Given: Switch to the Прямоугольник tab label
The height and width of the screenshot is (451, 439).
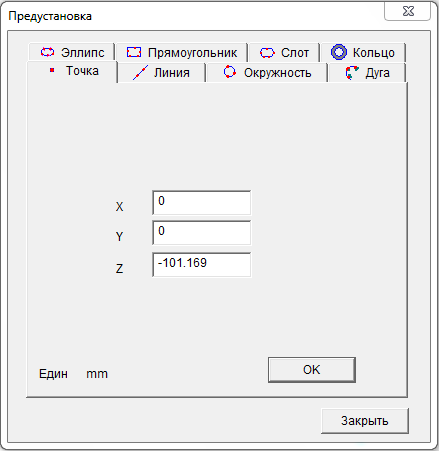Looking at the screenshot, I should tap(192, 53).
